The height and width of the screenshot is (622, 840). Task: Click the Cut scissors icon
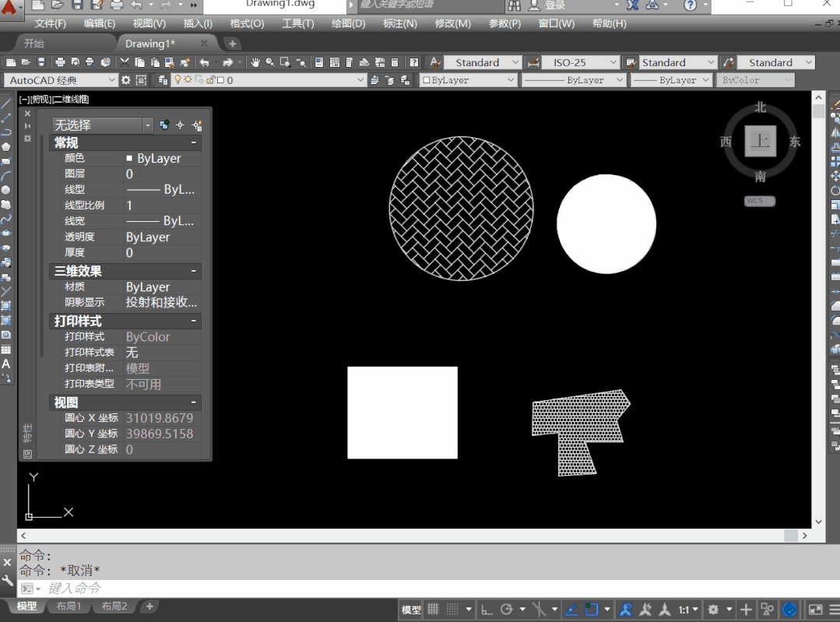pyautogui.click(x=125, y=63)
